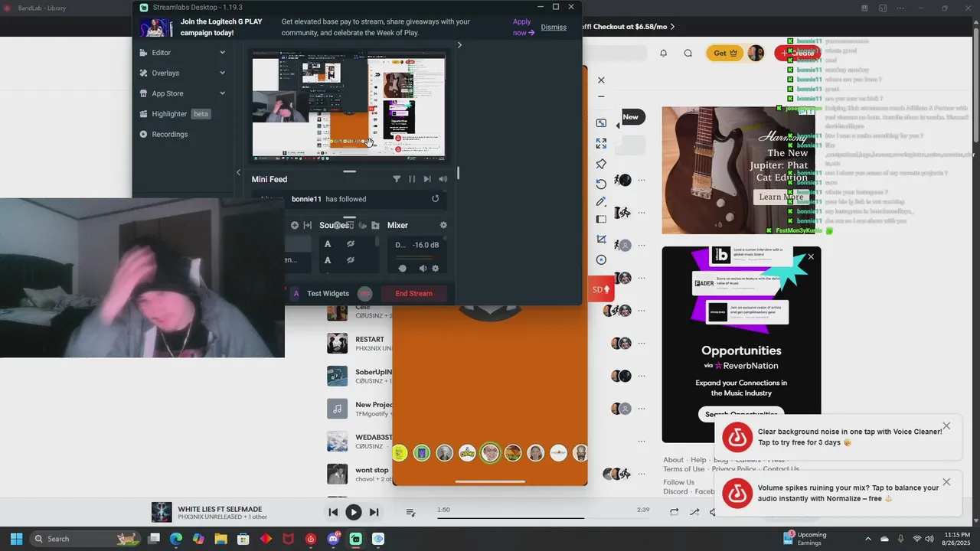Expand the right panel chevron in Streamlabs
This screenshot has width=980, height=551.
459,44
